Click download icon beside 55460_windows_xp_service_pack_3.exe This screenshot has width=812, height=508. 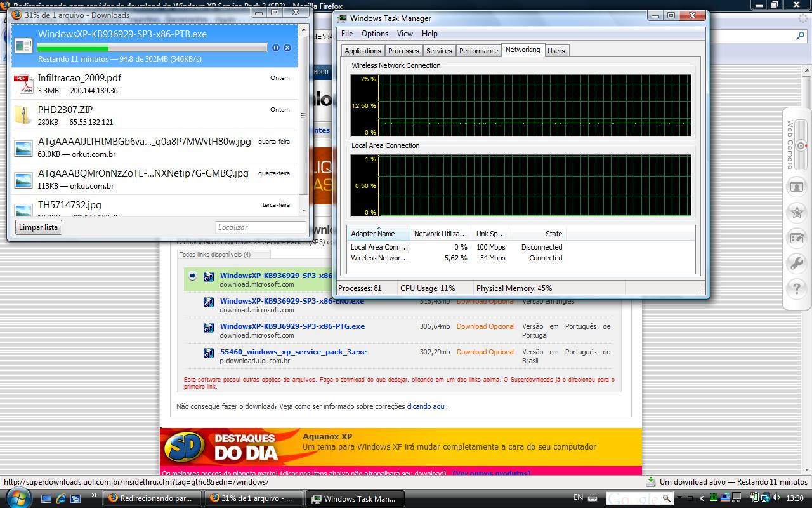(208, 352)
